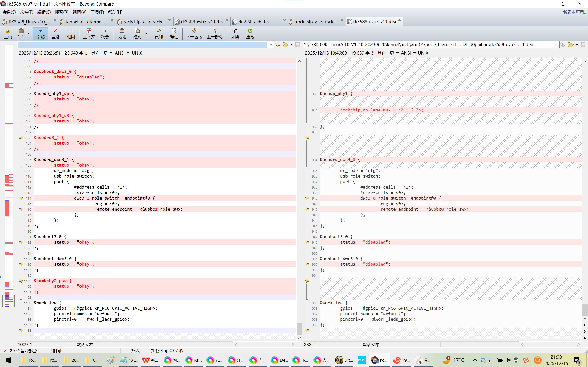This screenshot has width=588, height=367.
Task: Click the Swap sides (交换) icon
Action: [235, 33]
